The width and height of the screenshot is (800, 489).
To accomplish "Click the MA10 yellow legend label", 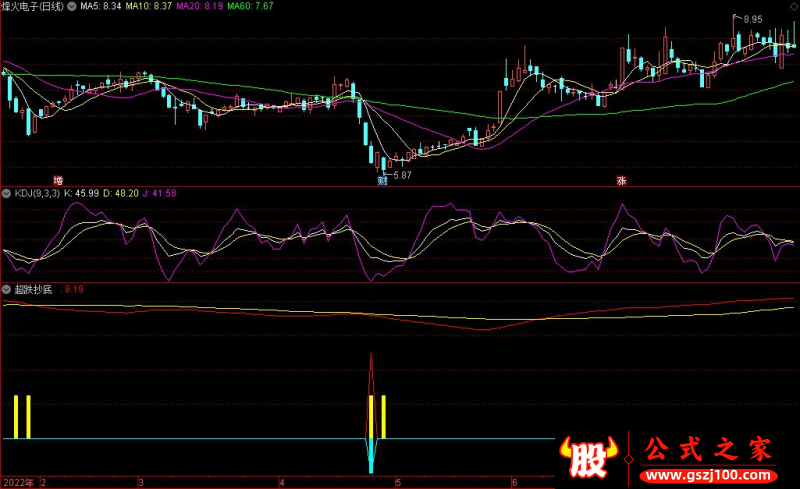I will (x=149, y=6).
